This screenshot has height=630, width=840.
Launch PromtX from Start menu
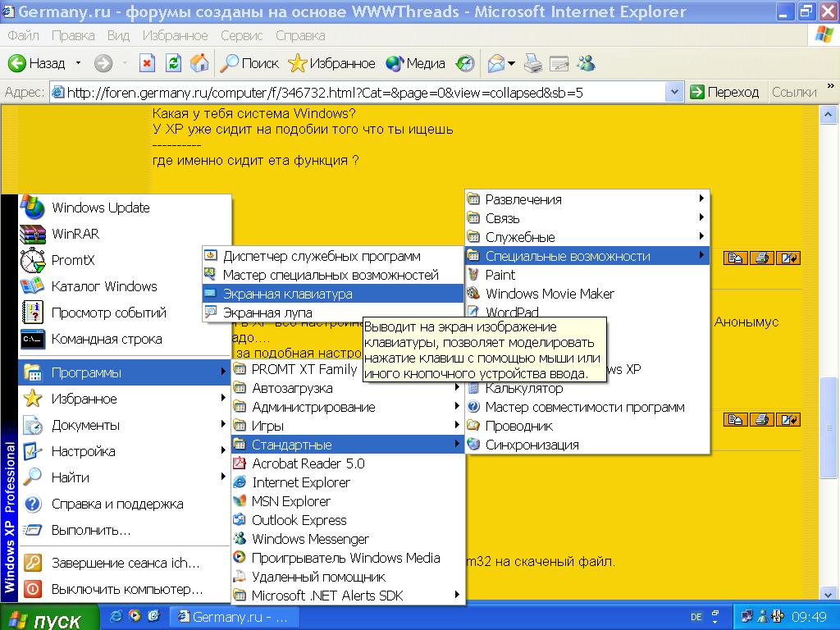point(125,260)
